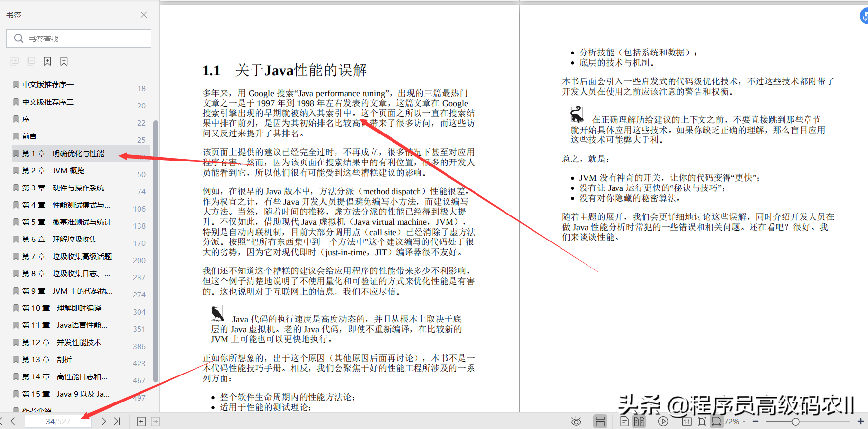Screen dimensions: 868x429
Task: Click page number 50 beside JVM 概览
Action: (141, 175)
